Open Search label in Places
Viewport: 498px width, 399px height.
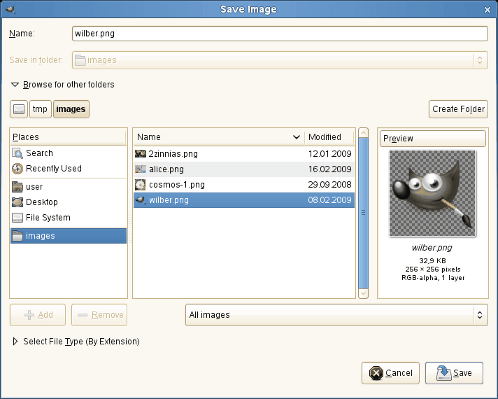click(40, 153)
